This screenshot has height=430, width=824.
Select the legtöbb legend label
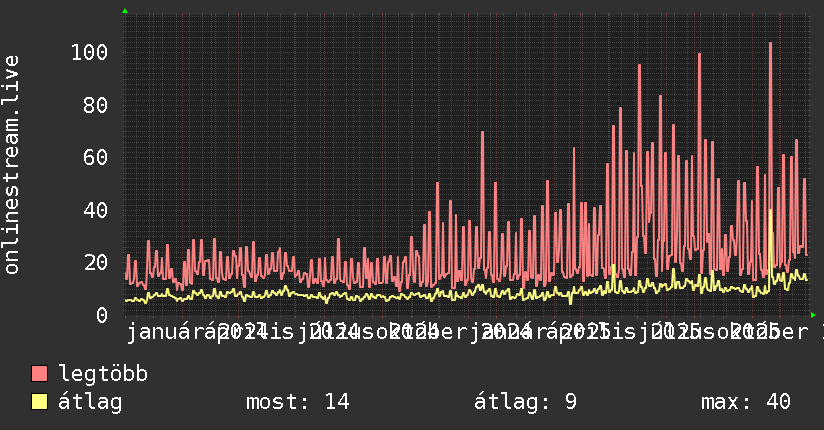pos(103,373)
